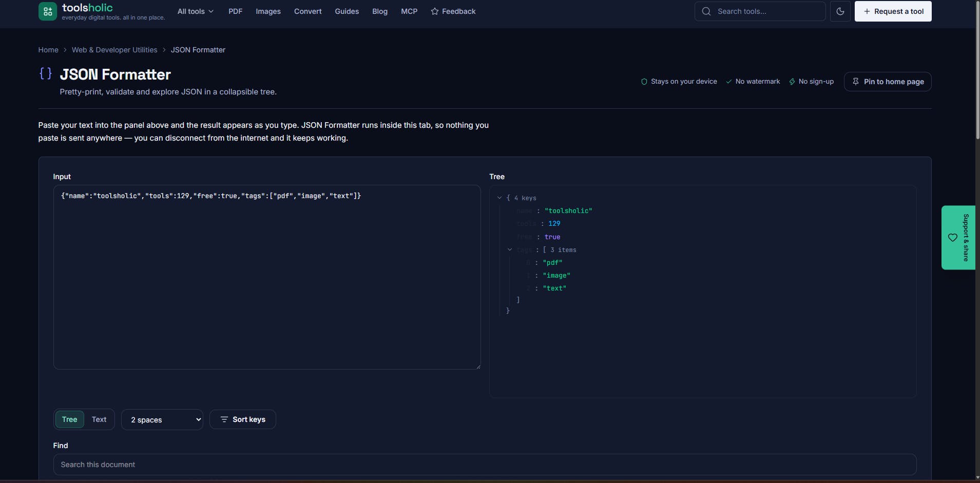Open the 2 spaces indentation dropdown
Screen dimensions: 980x483
[x=162, y=420]
